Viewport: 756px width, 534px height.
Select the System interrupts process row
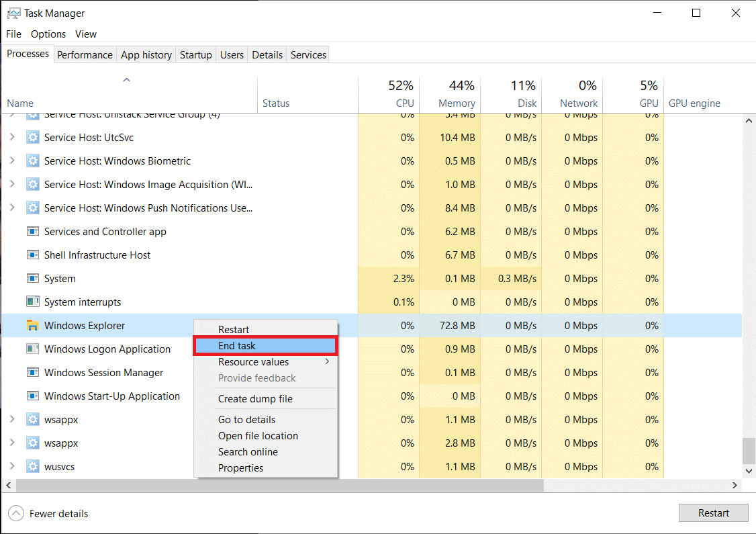coord(372,302)
